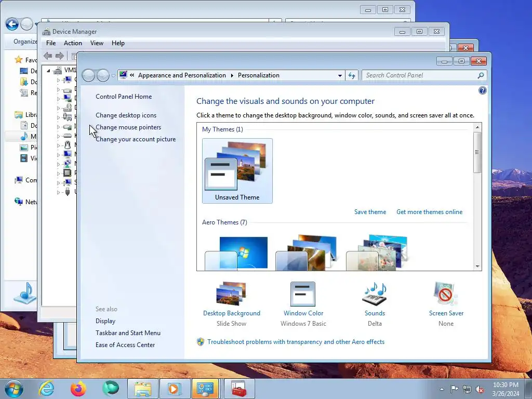Go to Control Panel Home
The image size is (532, 399).
[x=124, y=96]
